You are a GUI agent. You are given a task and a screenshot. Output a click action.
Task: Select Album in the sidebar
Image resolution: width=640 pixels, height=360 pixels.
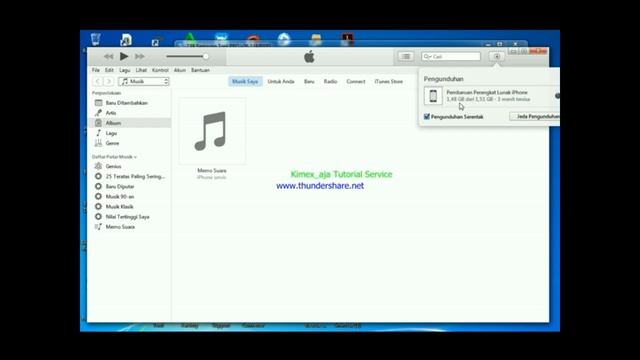click(129, 123)
